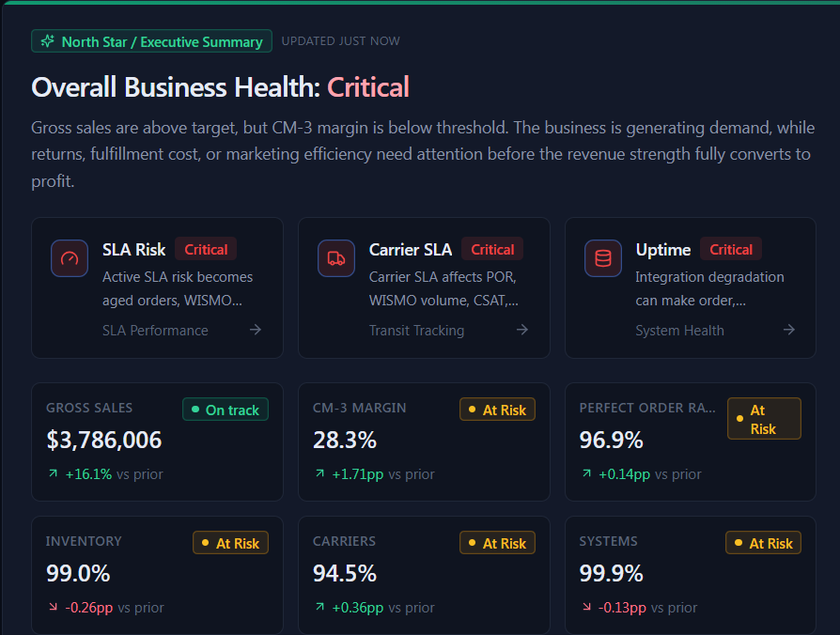The width and height of the screenshot is (840, 635).
Task: Click the At Risk badge on Perfect Order Rate
Action: coord(764,419)
